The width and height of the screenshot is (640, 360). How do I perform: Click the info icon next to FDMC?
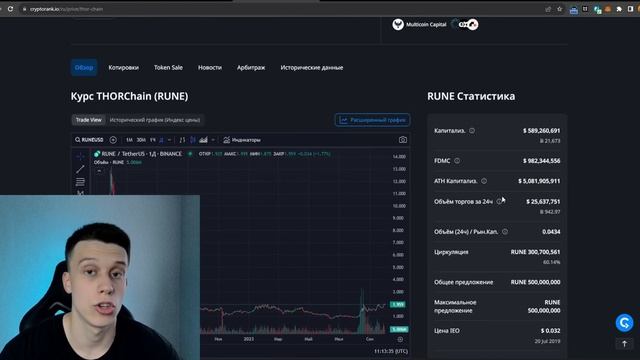coord(457,161)
